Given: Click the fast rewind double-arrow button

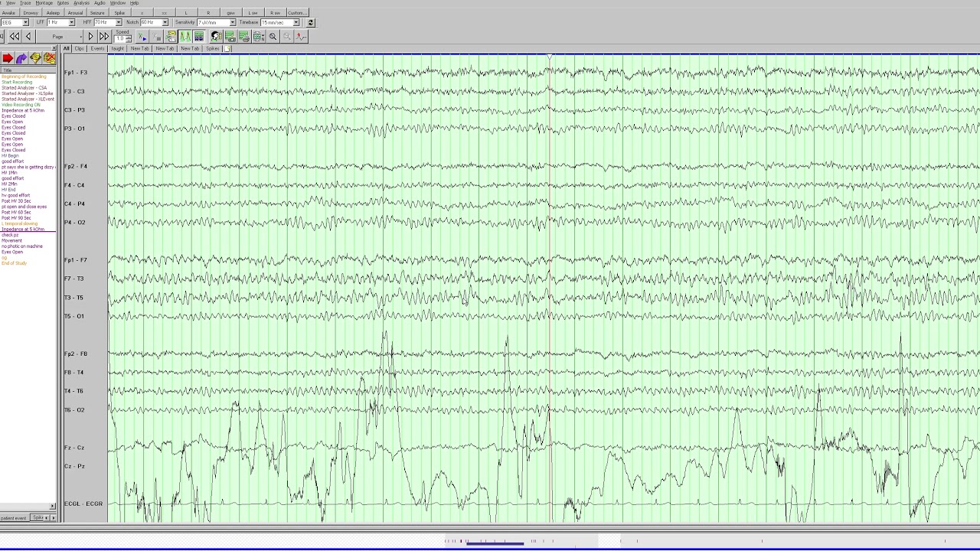Looking at the screenshot, I should click(15, 37).
